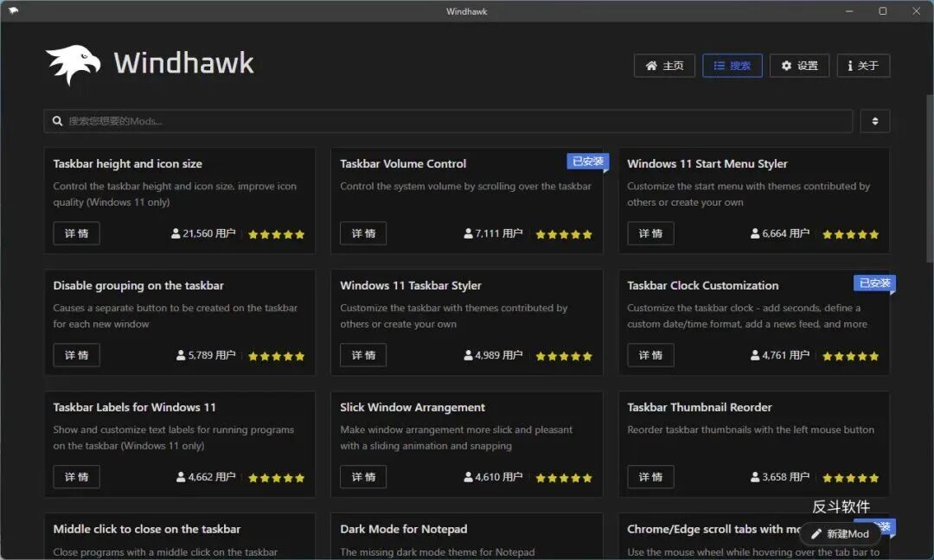Click the 6,664 用户 user count
The image size is (934, 560).
point(780,233)
